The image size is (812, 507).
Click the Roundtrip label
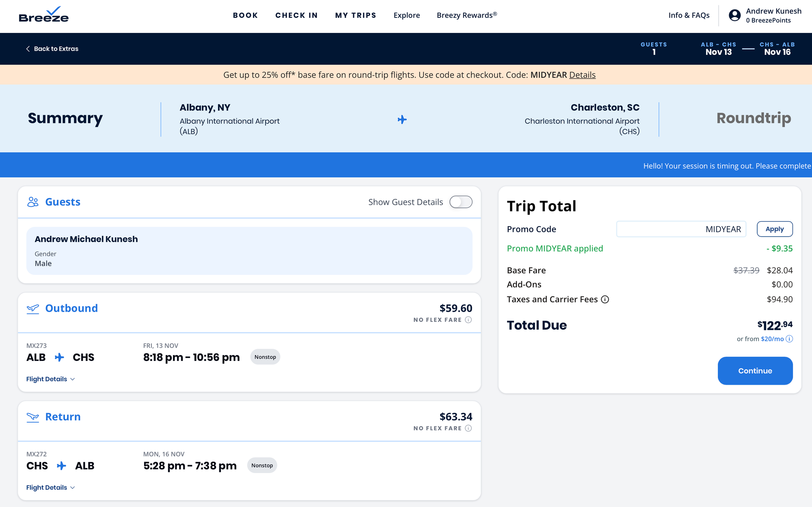(754, 118)
